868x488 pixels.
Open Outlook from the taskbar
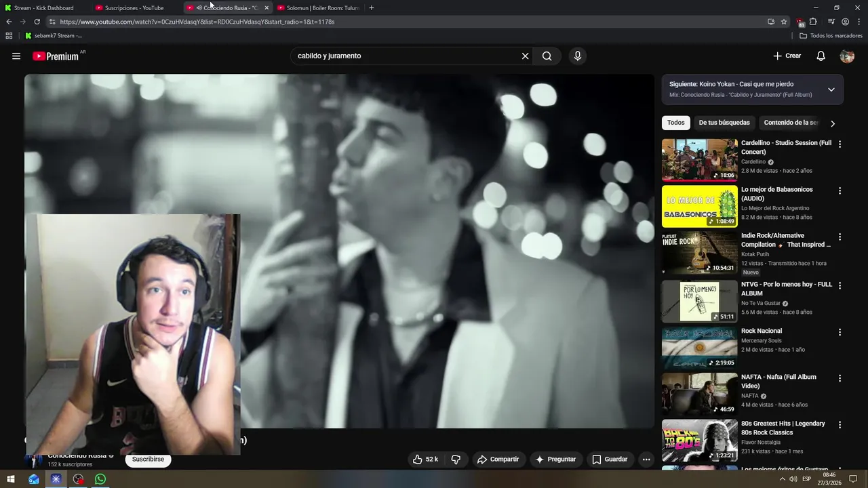(x=33, y=479)
